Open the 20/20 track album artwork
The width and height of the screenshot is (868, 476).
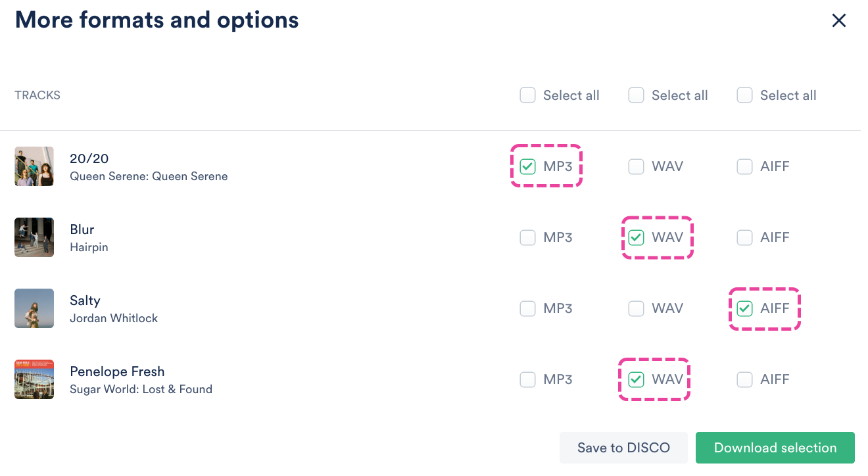pos(34,166)
